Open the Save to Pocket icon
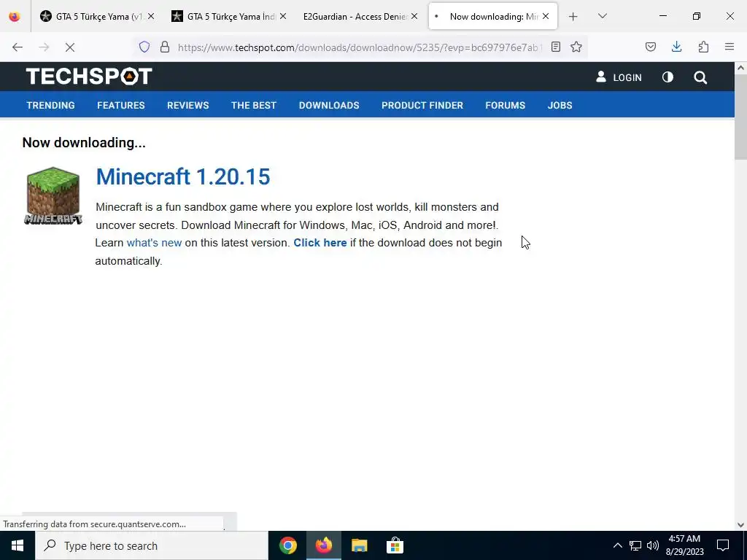Image resolution: width=747 pixels, height=560 pixels. 651,47
